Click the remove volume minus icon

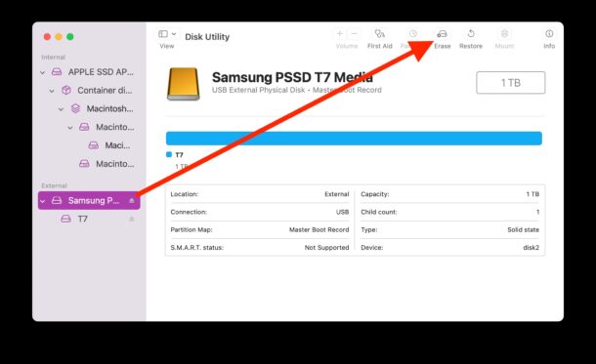pos(355,34)
